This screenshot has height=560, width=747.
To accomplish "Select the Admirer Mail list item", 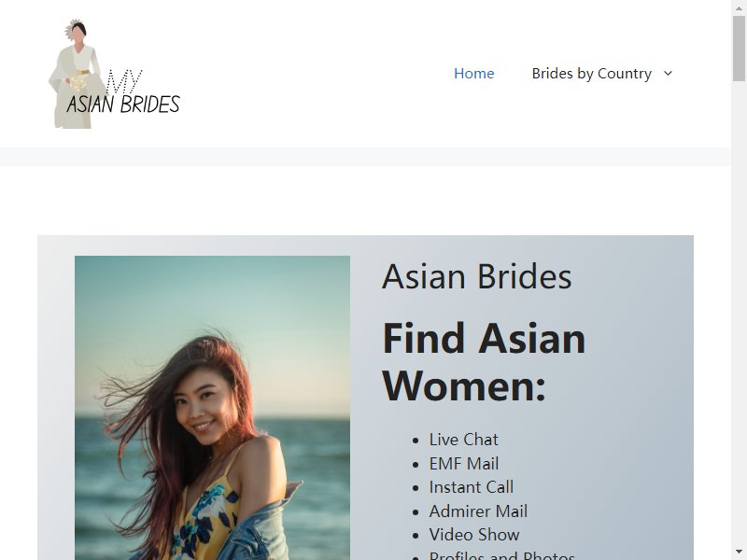I will point(478,511).
